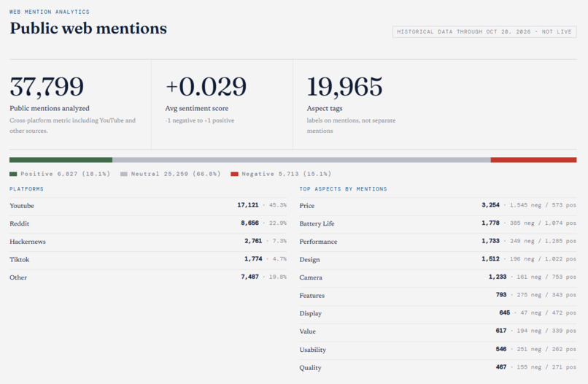Select the Usability aspect row
The height and width of the screenshot is (384, 588).
pyautogui.click(x=438, y=350)
